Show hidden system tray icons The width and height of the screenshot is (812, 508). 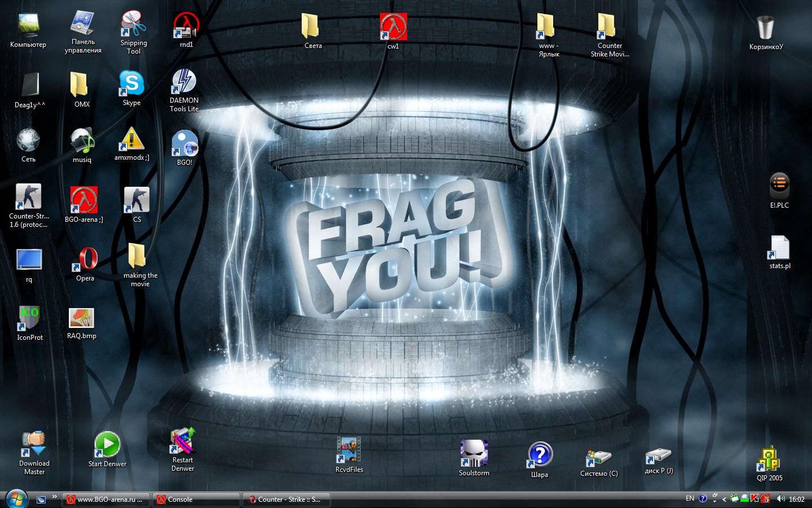pyautogui.click(x=724, y=499)
